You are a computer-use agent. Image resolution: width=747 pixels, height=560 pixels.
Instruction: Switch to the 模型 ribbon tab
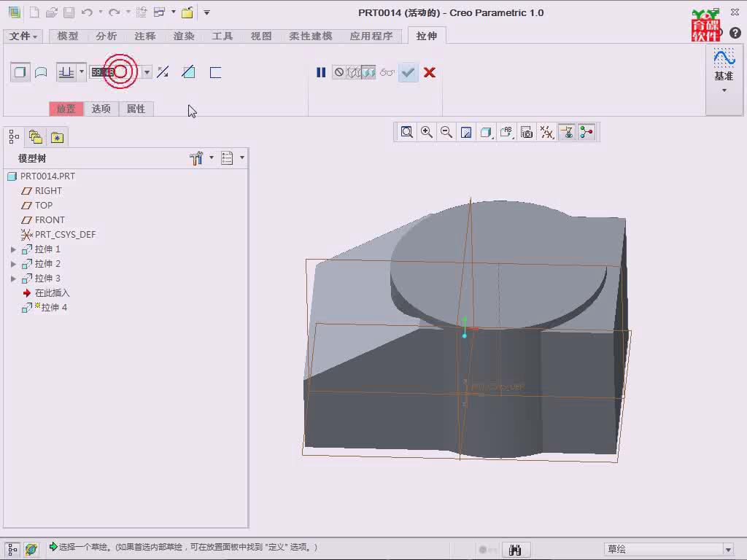pyautogui.click(x=68, y=36)
